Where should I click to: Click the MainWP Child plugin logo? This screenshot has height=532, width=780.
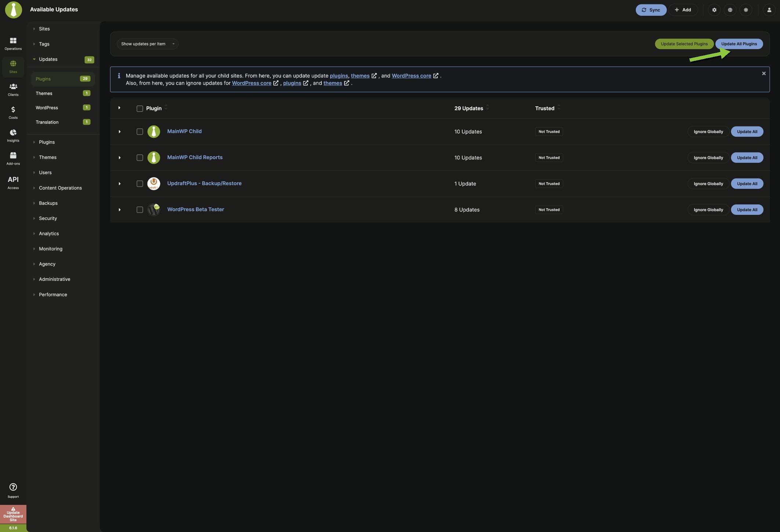154,132
